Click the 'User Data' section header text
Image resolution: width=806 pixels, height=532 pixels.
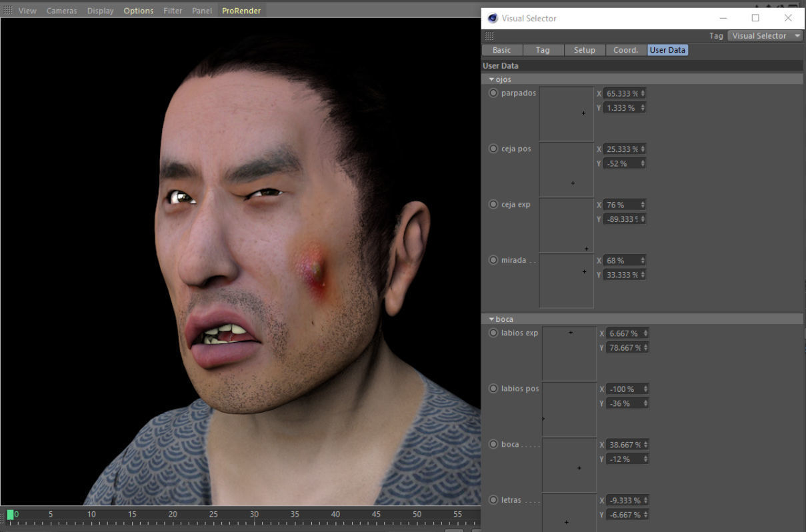[x=501, y=66]
